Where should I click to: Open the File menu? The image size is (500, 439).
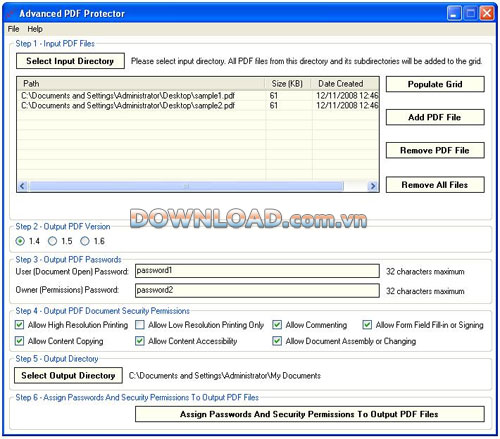[13, 29]
